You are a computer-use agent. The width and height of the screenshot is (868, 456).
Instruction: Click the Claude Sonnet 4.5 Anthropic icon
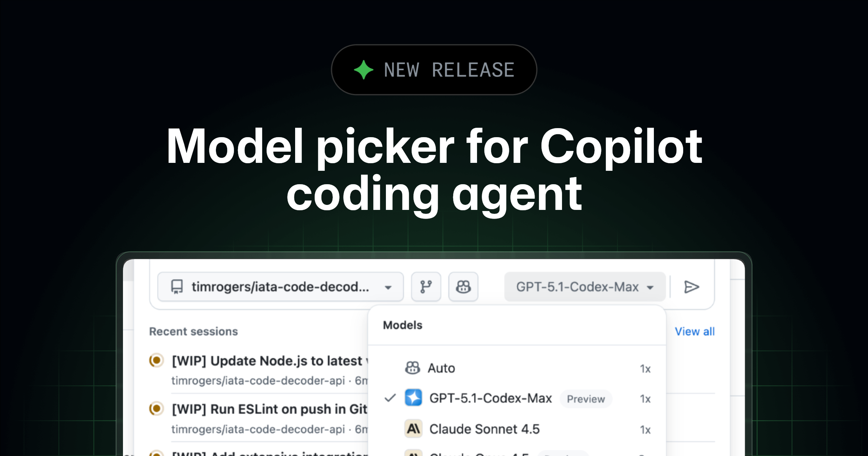tap(413, 429)
